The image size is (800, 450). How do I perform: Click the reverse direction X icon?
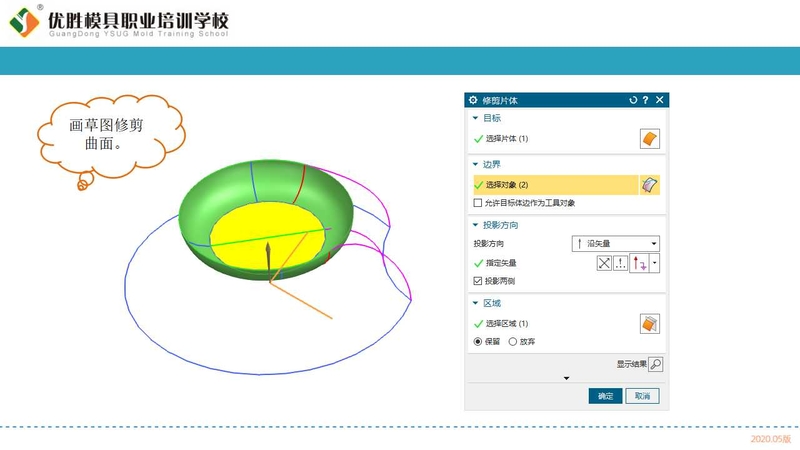point(604,263)
